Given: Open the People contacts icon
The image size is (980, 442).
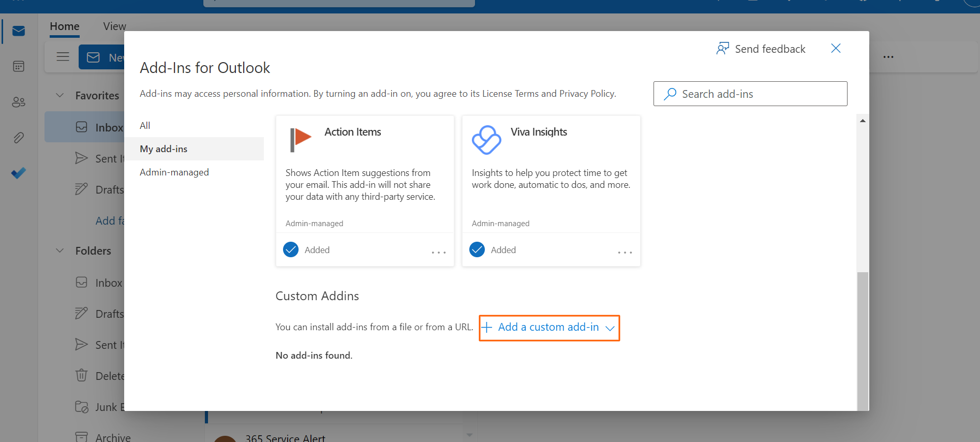Looking at the screenshot, I should point(19,102).
